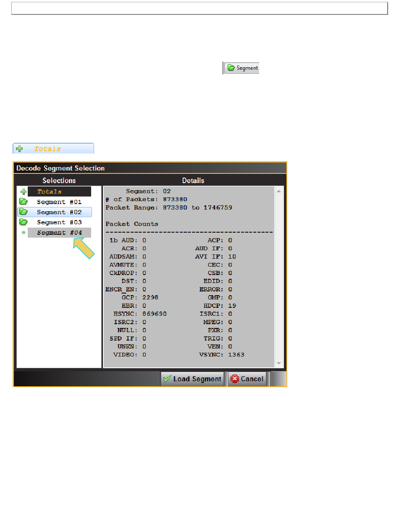Click the empty input field atop the page
The image size is (399, 532).
199,8
